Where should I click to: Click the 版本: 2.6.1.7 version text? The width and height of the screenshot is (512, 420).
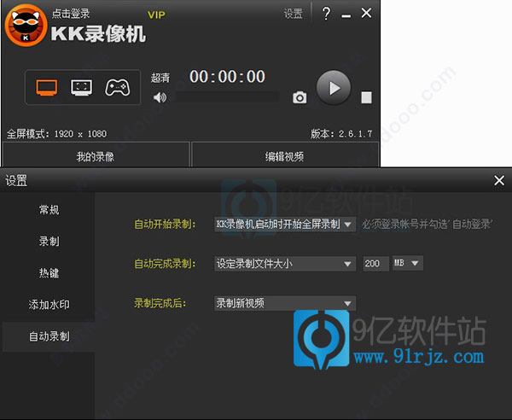coord(341,133)
